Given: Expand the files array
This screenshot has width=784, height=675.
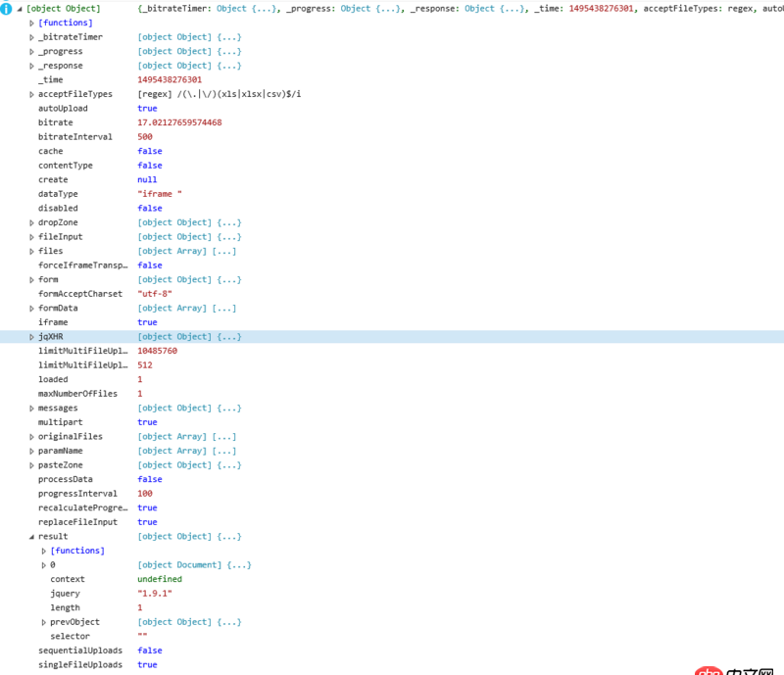Looking at the screenshot, I should pyautogui.click(x=32, y=251).
